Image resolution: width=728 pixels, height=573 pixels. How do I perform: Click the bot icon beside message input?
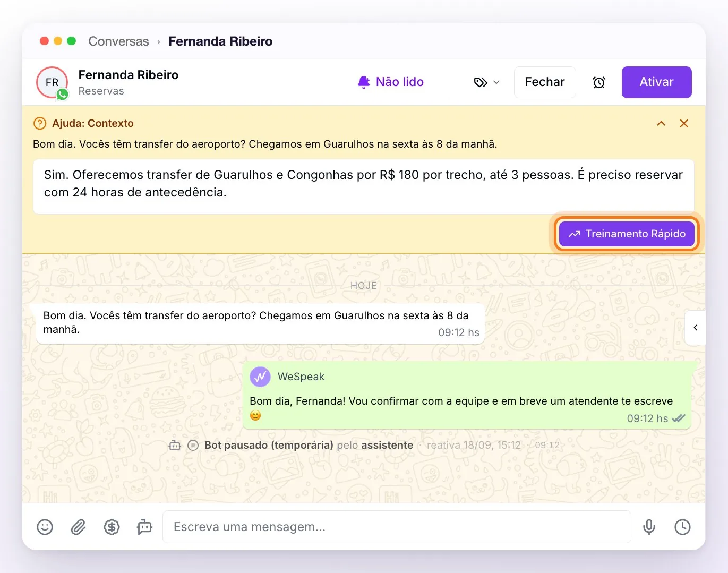(x=144, y=527)
